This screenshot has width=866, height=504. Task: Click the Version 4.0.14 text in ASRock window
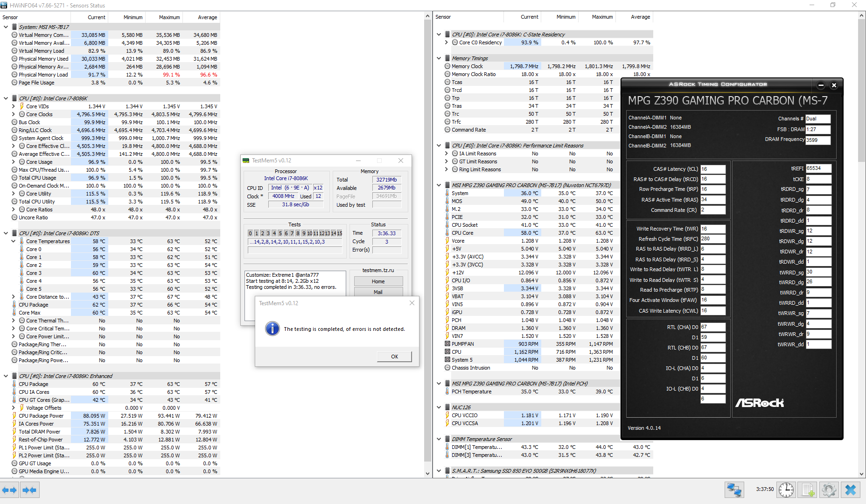[x=644, y=428]
